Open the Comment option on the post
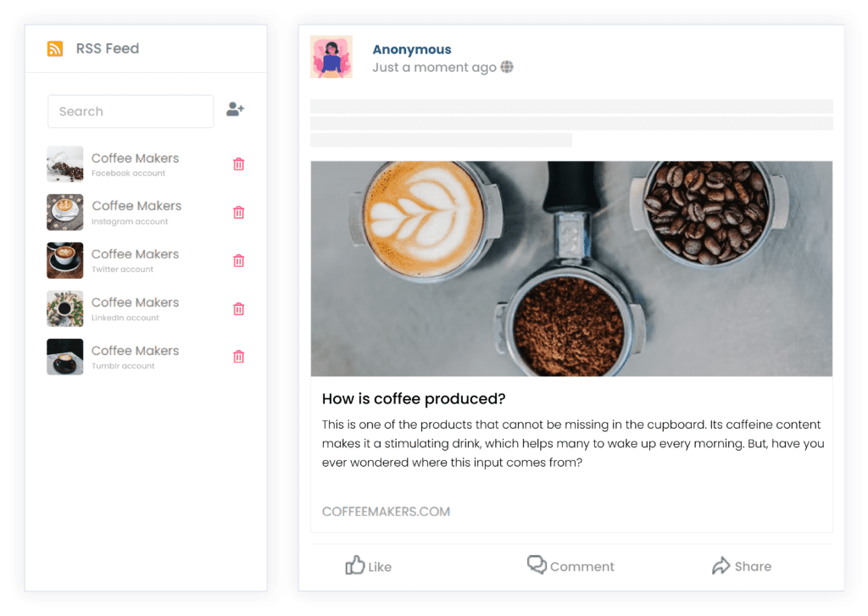This screenshot has width=868, height=616. [570, 566]
